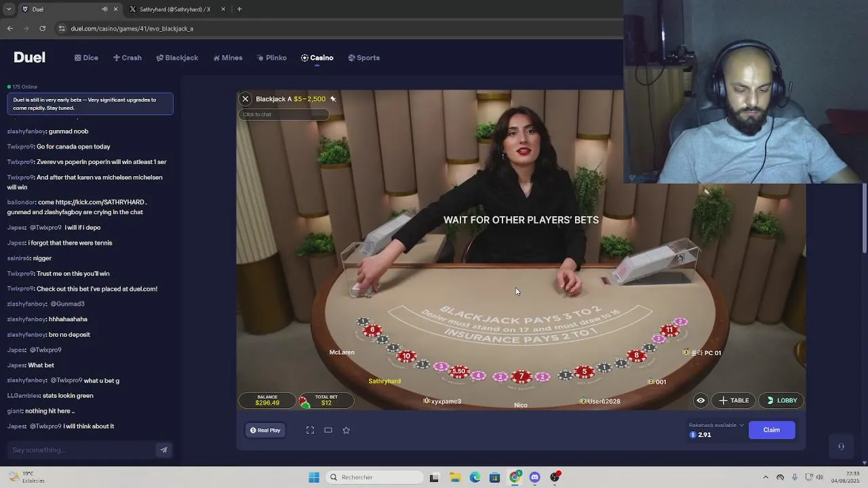Click the Duel beta announcement banner
This screenshot has height=488, width=868.
tap(90, 104)
